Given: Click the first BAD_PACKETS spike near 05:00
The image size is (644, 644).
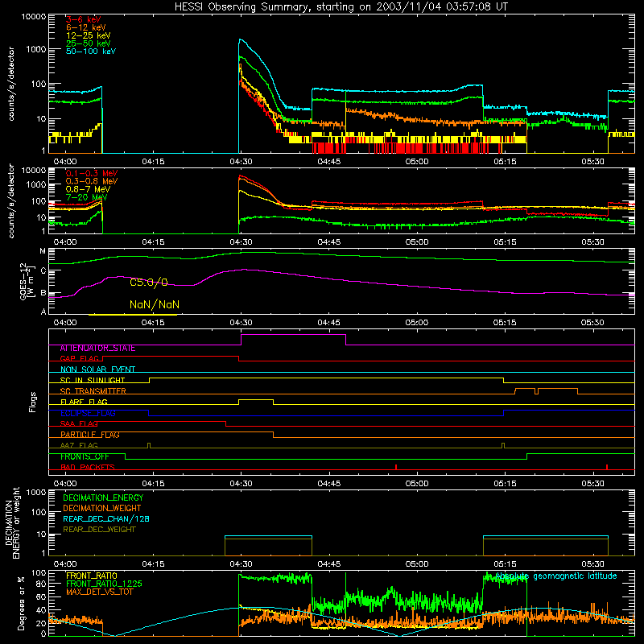Looking at the screenshot, I should point(396,467).
